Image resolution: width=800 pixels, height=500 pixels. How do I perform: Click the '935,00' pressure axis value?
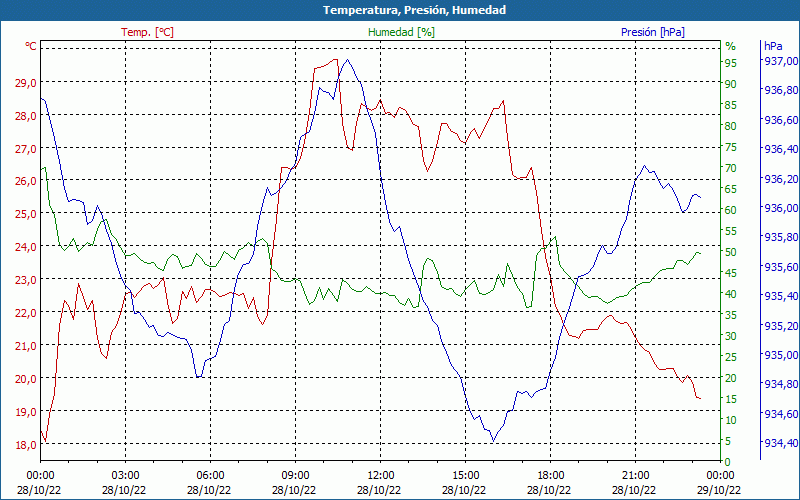(x=781, y=355)
